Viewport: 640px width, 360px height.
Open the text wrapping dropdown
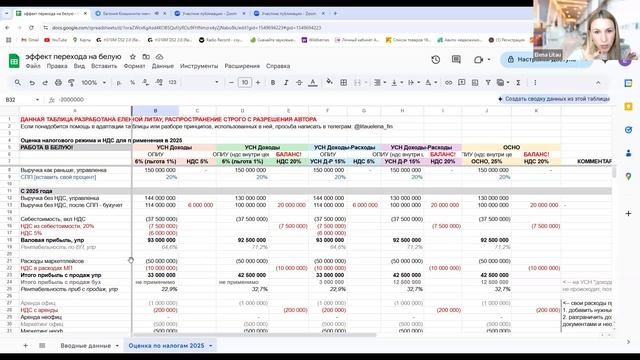coord(413,82)
